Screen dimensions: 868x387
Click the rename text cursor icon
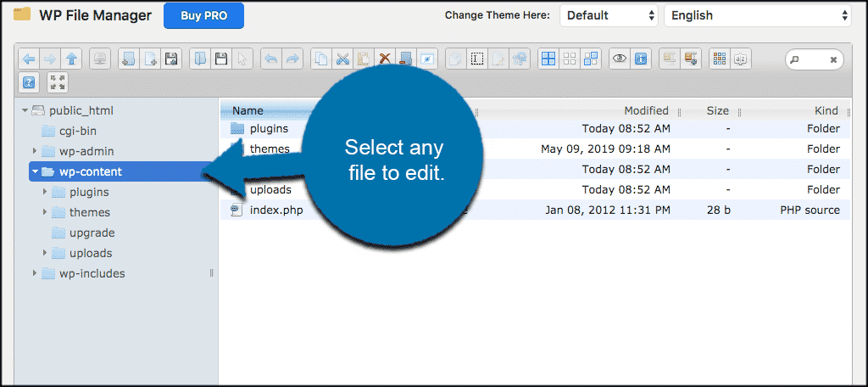476,59
